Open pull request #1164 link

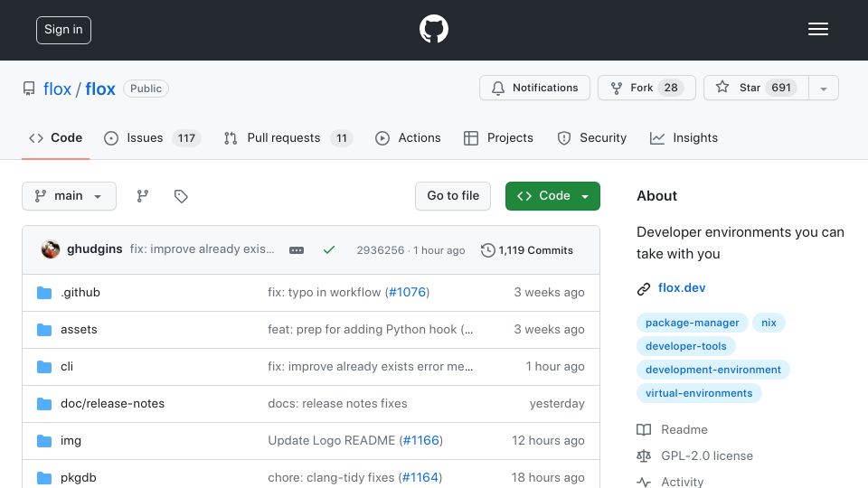420,477
